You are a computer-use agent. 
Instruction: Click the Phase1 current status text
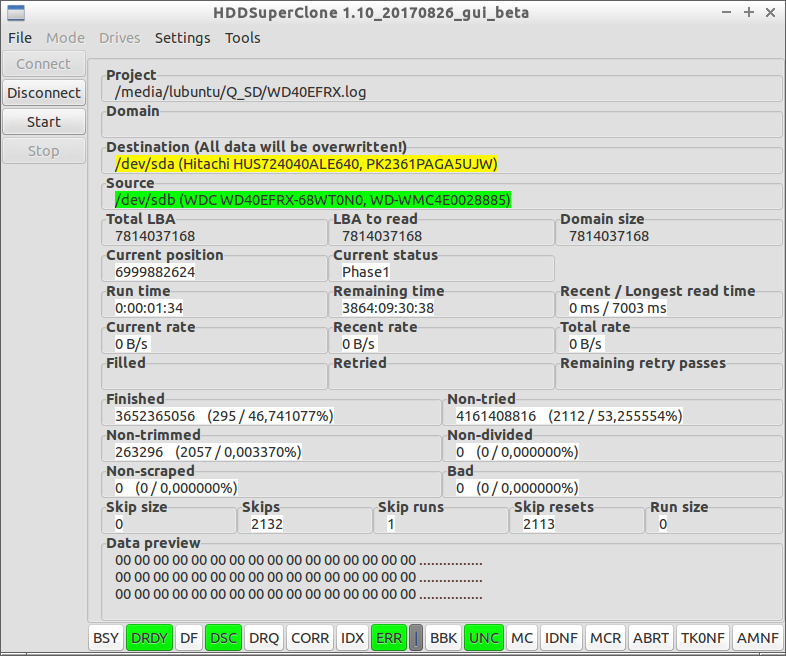point(365,272)
